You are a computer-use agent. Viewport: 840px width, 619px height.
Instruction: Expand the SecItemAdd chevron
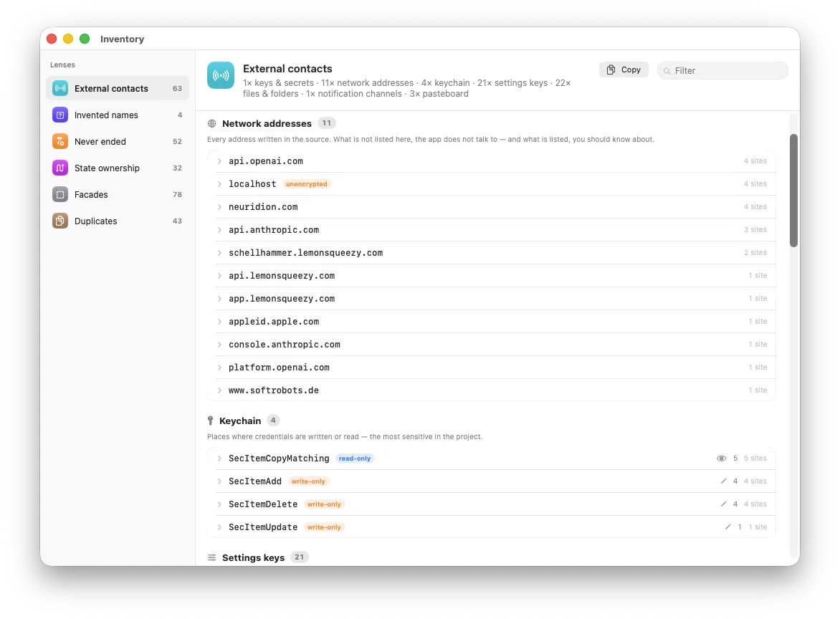219,481
